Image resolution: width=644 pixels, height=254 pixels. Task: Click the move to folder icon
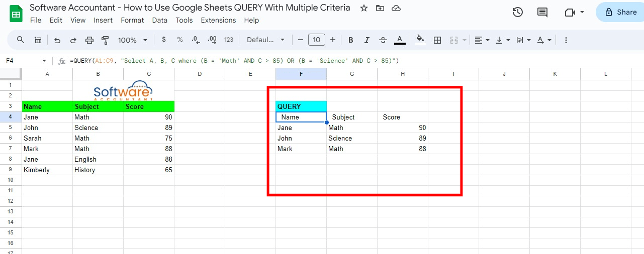(380, 9)
